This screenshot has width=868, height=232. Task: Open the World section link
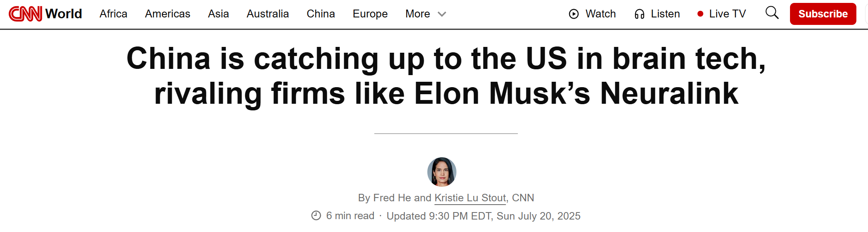[63, 14]
